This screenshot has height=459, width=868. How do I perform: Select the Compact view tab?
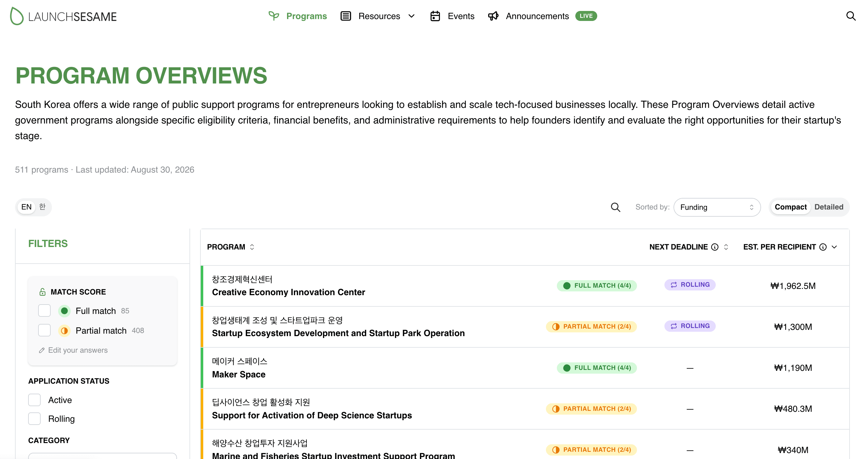point(790,207)
